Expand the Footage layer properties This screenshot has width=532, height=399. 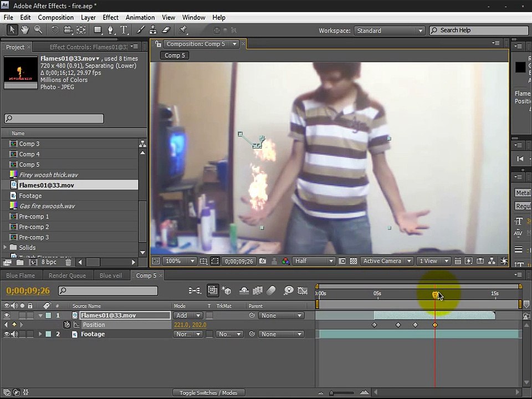[x=40, y=334]
